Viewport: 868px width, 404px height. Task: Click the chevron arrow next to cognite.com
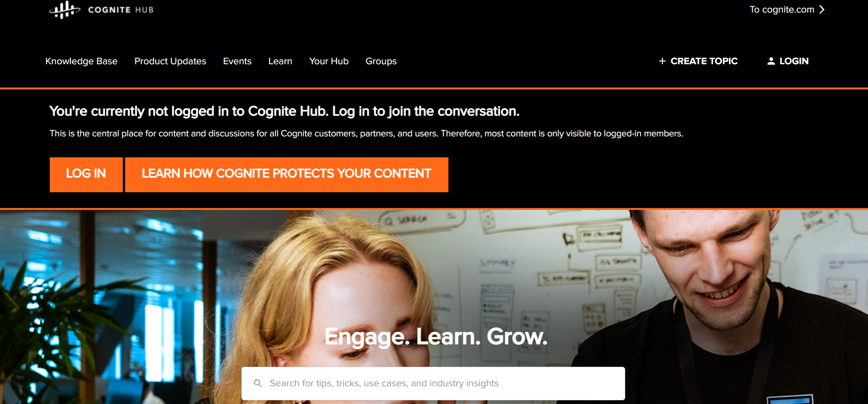point(822,9)
